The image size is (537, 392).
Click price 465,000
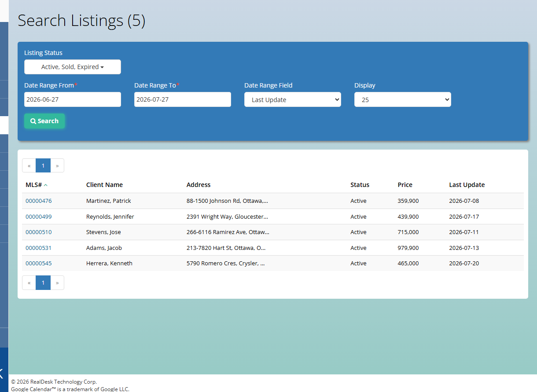pyautogui.click(x=408, y=263)
